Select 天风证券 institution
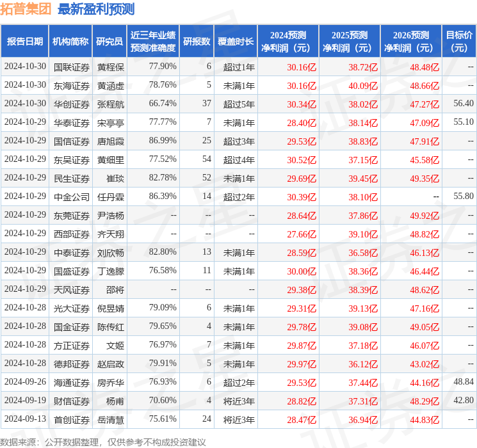 pyautogui.click(x=72, y=290)
